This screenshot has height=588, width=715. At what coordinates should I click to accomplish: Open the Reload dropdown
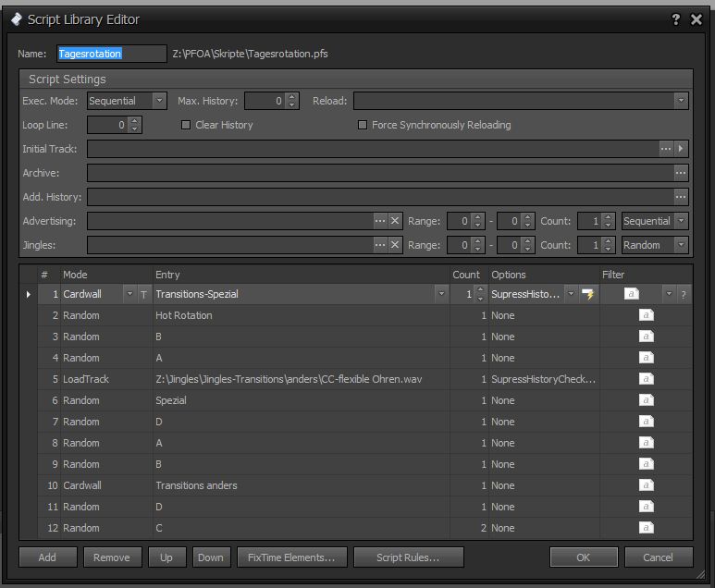(x=681, y=101)
